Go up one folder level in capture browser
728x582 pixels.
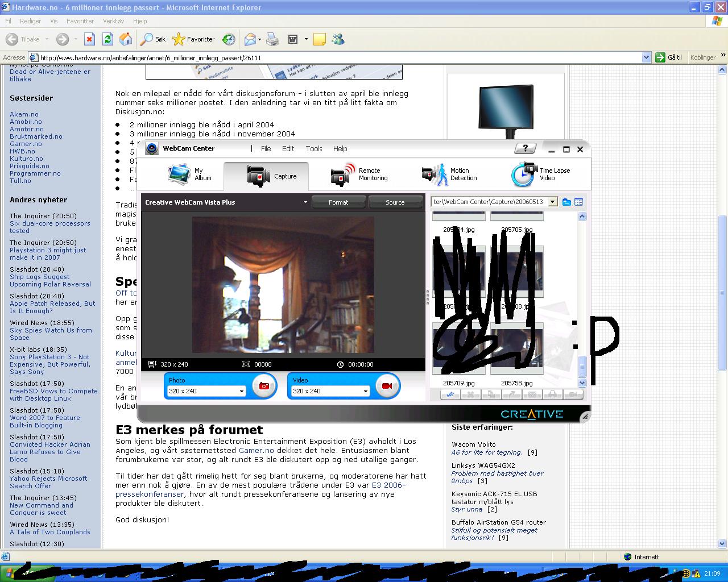pos(566,202)
